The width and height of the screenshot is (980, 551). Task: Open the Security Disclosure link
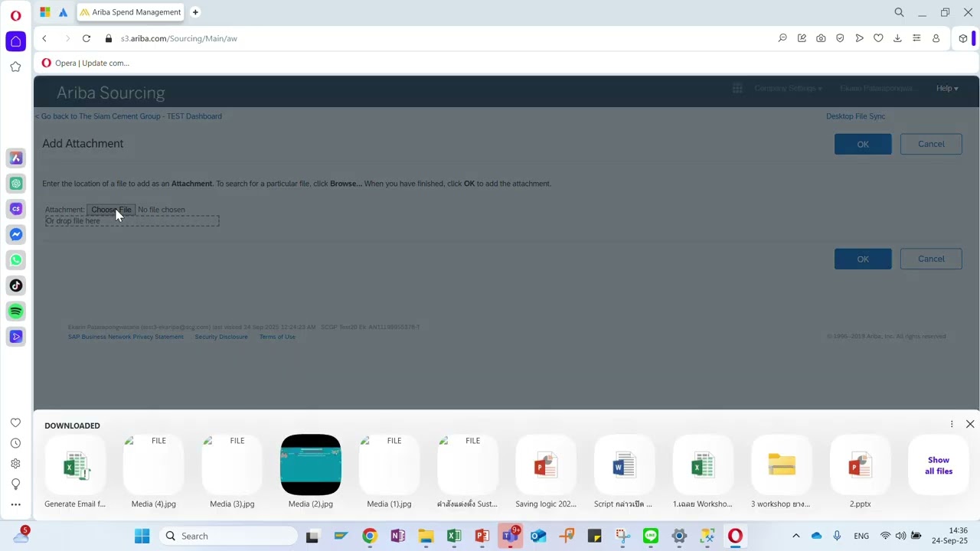point(221,337)
